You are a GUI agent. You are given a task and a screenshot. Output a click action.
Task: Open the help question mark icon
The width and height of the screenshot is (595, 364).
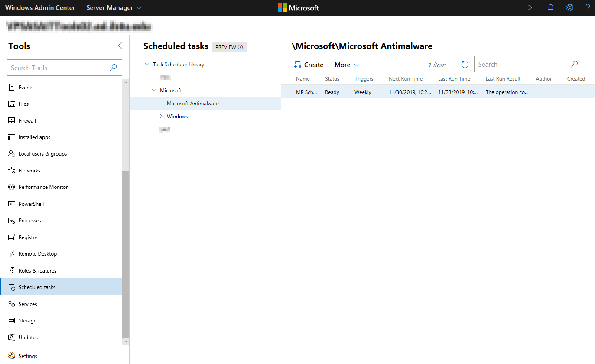pos(588,7)
